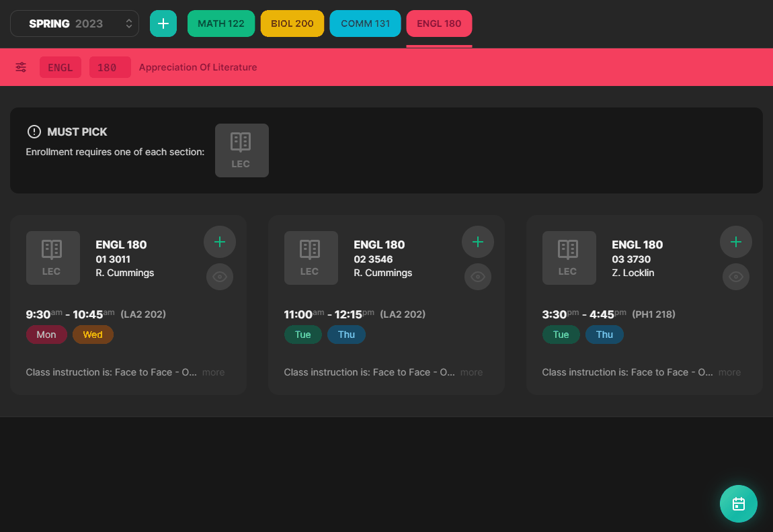Switch to the BIOL 200 tab
This screenshot has width=773, height=532.
click(292, 24)
